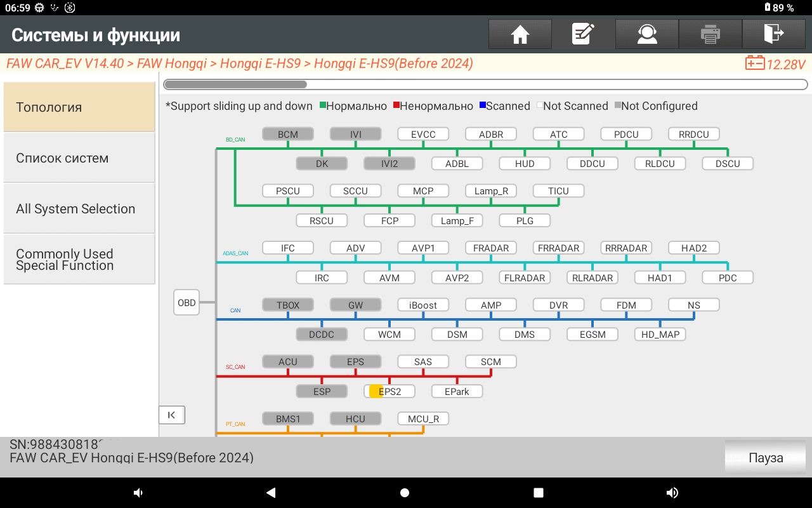This screenshot has height=508, width=812.
Task: Open Commonly Used Special Function
Action: click(79, 259)
